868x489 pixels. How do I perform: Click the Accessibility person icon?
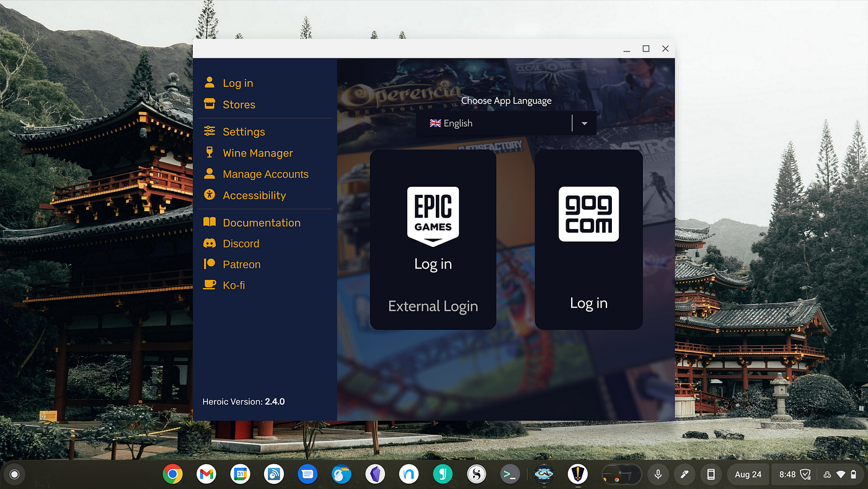210,194
